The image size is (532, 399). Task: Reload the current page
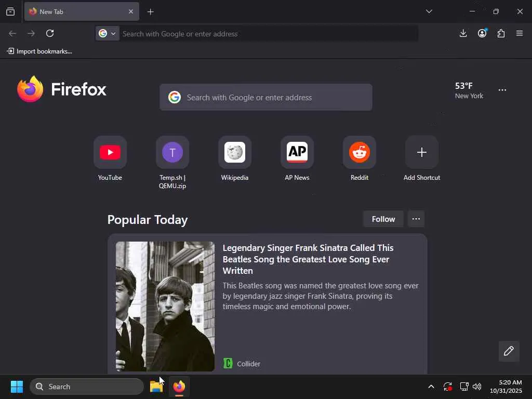tap(50, 33)
